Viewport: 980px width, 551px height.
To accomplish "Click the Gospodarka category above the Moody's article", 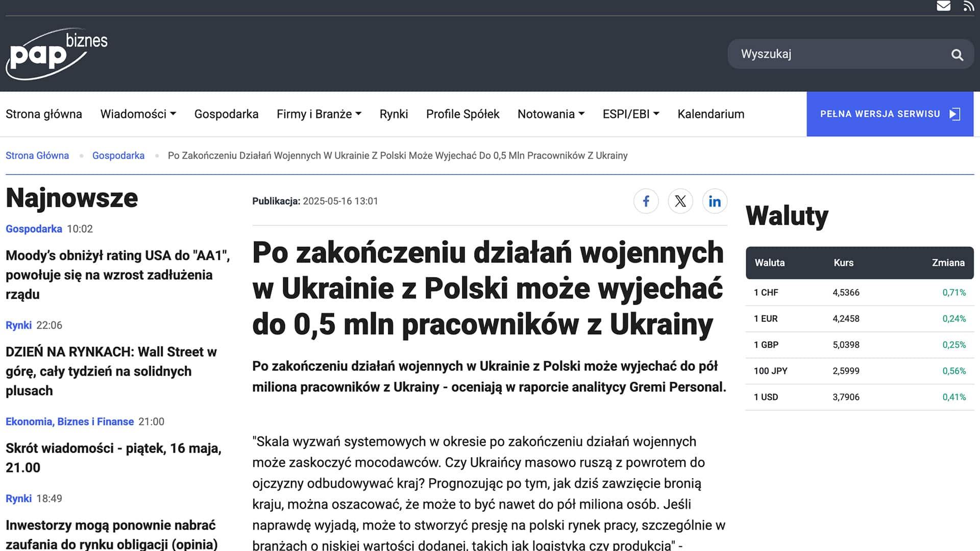I will [x=34, y=229].
